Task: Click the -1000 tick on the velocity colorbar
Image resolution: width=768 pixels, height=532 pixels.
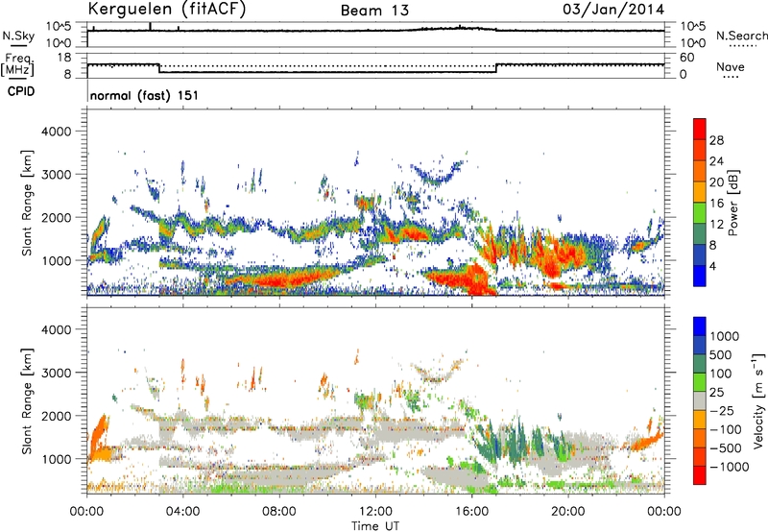Action: [729, 467]
